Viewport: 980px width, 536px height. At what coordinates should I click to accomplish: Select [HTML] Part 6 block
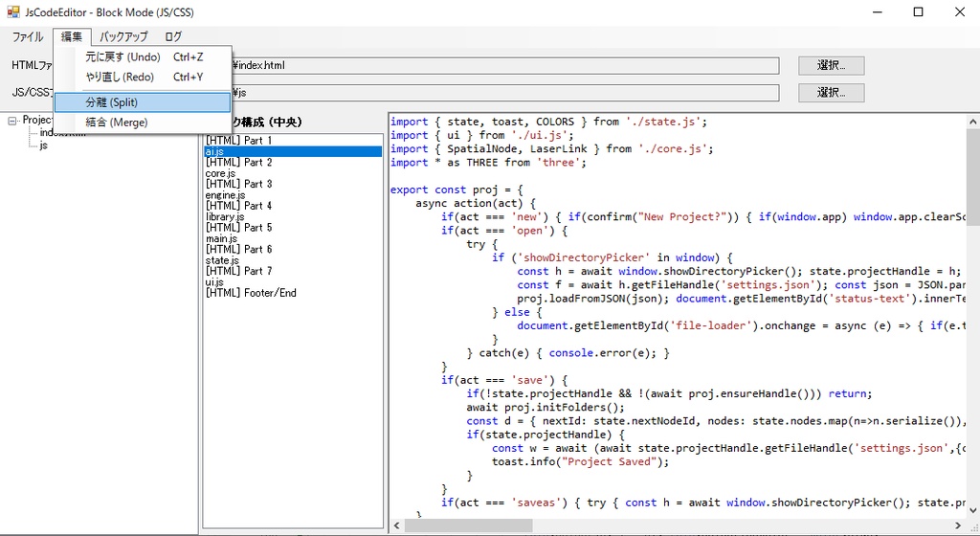pyautogui.click(x=293, y=249)
